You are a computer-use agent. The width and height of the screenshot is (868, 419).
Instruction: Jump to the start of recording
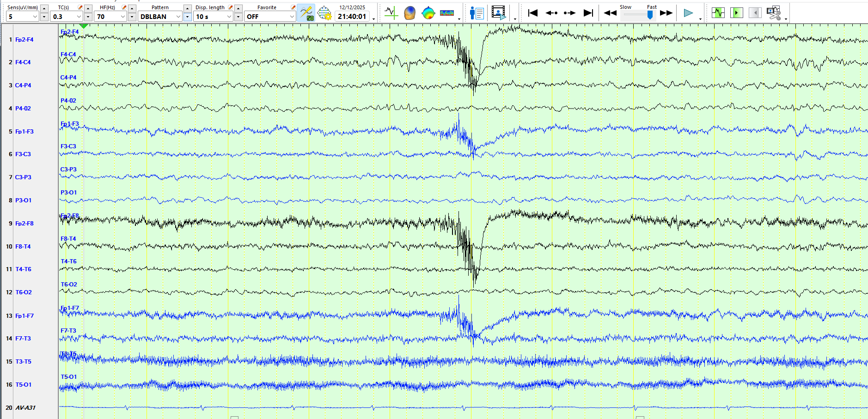pos(532,13)
